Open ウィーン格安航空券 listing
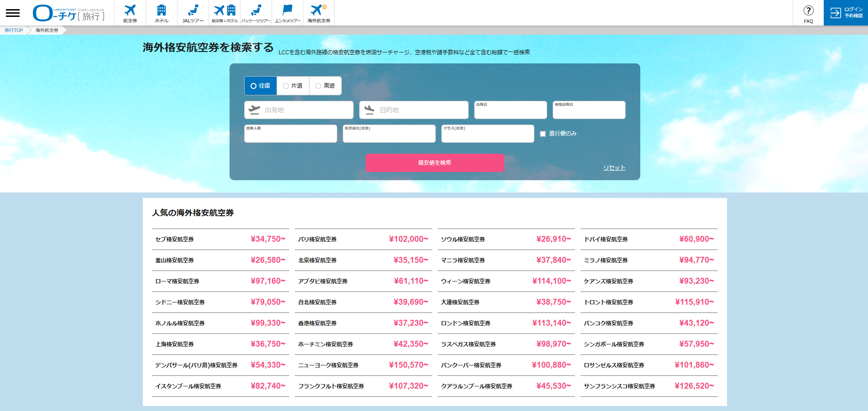Viewport: 868px width, 411px height. [506, 281]
